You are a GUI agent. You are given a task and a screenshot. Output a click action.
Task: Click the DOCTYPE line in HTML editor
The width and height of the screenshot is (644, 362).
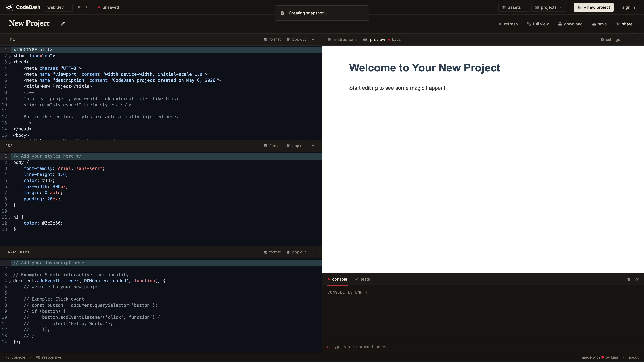(161, 50)
